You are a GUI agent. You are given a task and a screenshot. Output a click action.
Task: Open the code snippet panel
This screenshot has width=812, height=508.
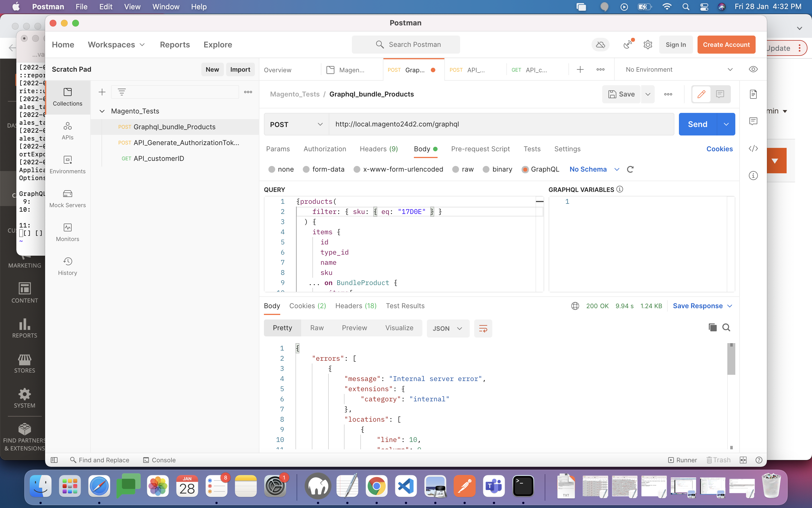pyautogui.click(x=753, y=148)
